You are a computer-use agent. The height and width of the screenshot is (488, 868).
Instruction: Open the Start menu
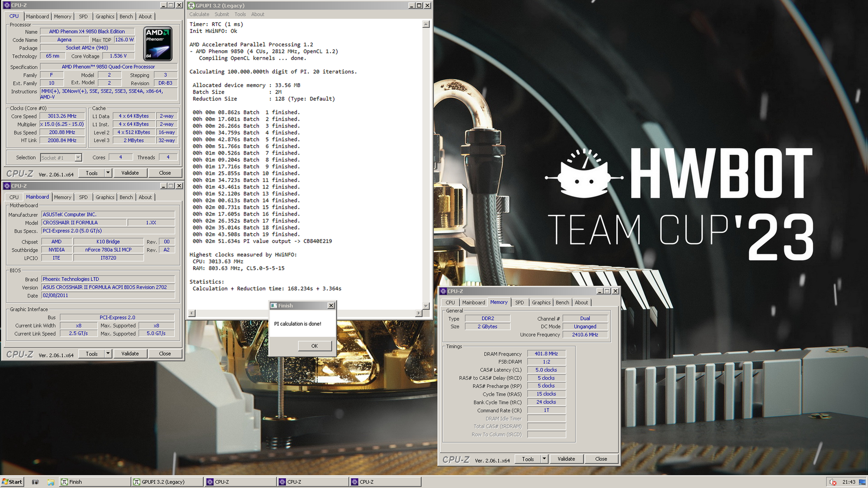[x=12, y=482]
